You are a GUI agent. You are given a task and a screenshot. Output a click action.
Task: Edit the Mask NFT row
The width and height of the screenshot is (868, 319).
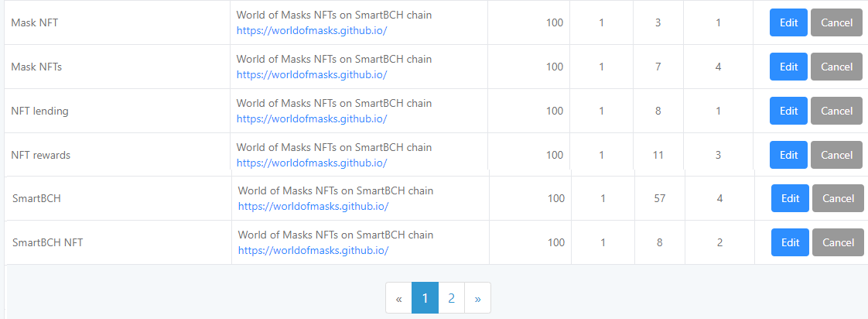coord(788,22)
